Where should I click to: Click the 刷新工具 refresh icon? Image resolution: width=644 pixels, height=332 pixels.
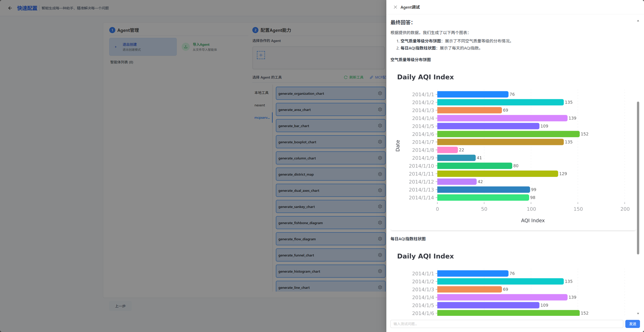point(345,77)
